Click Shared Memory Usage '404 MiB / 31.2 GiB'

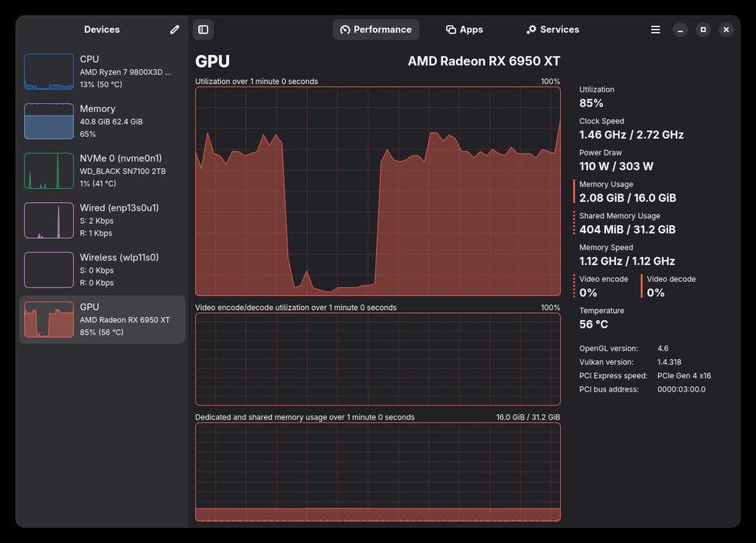(627, 229)
